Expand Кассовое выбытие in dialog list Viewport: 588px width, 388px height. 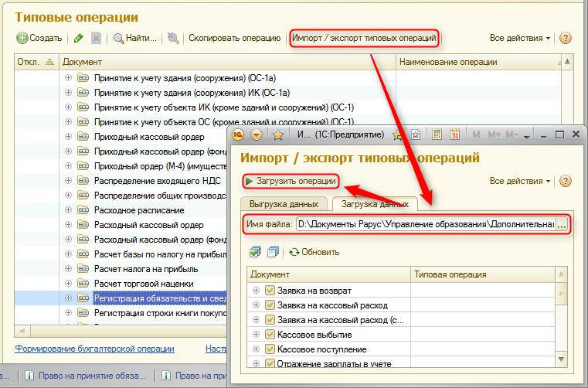pos(256,335)
